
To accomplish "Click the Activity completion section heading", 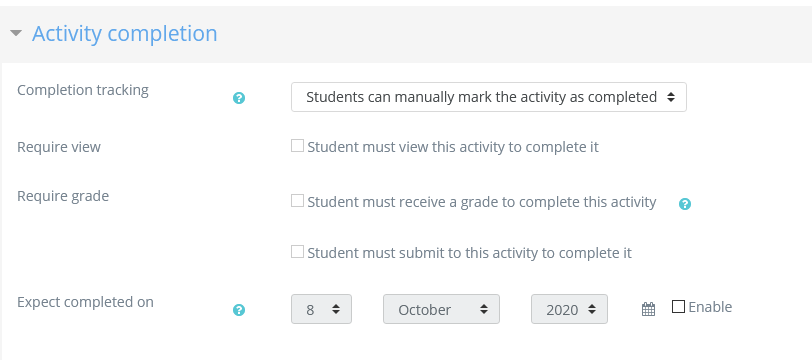I will coord(124,34).
